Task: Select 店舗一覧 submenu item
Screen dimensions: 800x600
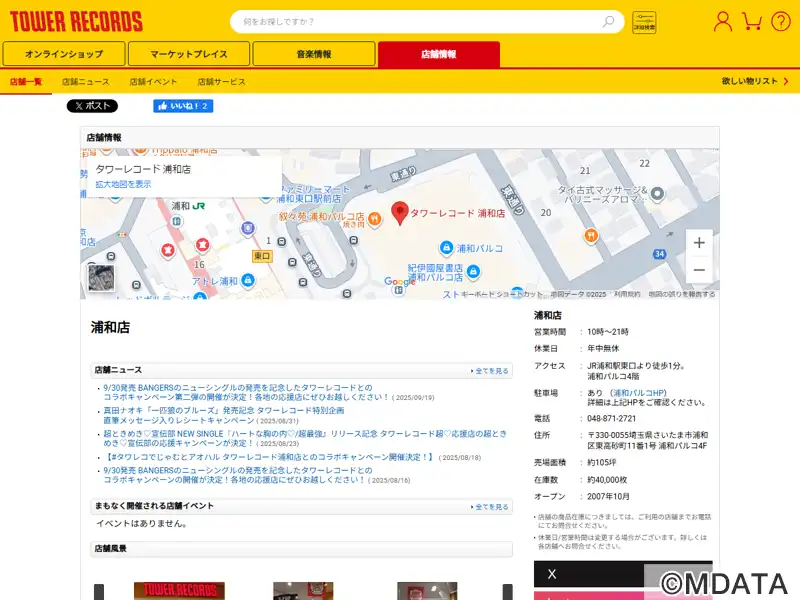Action: 26,82
